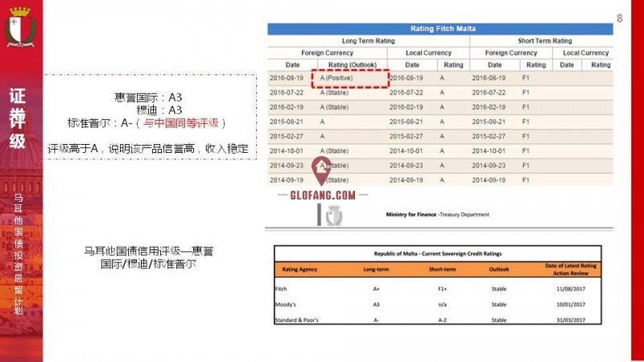Select 'Date of Latest Rating Action Review' header
This screenshot has height=362, width=644.
[571, 269]
